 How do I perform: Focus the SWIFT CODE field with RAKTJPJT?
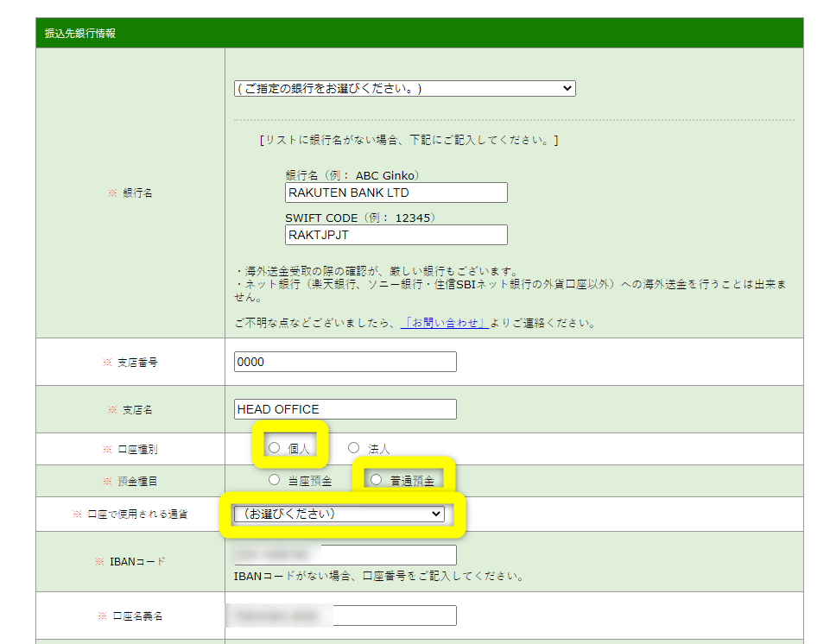pos(396,234)
